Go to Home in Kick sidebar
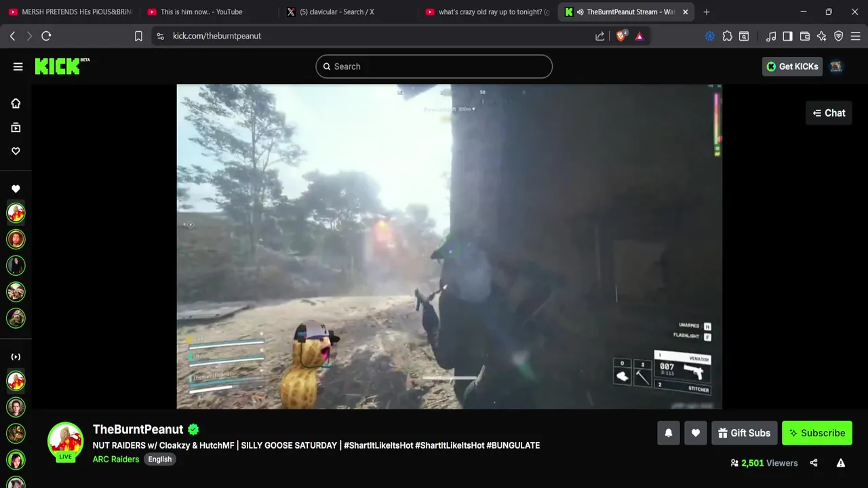Screen dimensions: 868x488 16,103
